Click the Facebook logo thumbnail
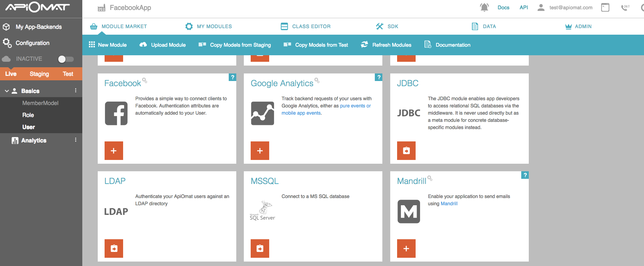The height and width of the screenshot is (266, 644). [x=116, y=113]
